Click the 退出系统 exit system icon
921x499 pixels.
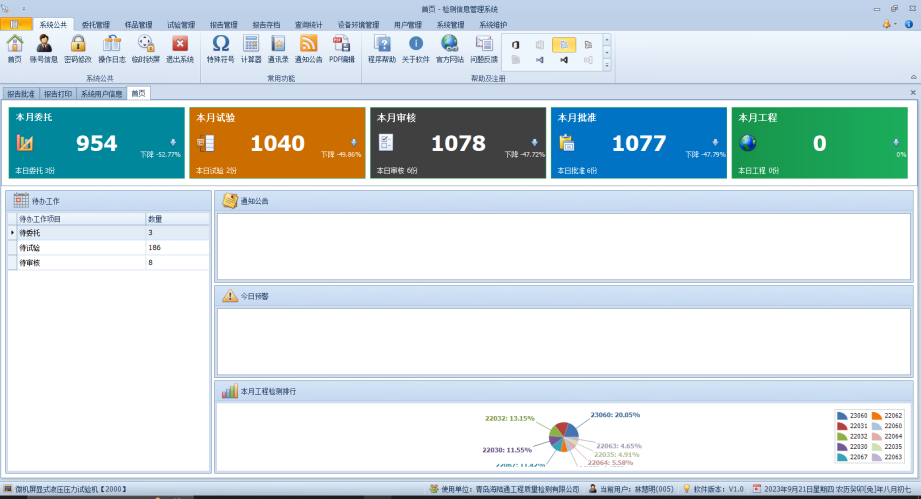pos(179,47)
